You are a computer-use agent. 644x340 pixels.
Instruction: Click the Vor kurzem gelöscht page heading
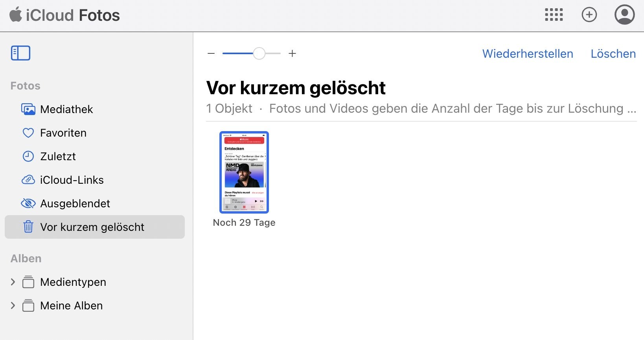pyautogui.click(x=296, y=88)
